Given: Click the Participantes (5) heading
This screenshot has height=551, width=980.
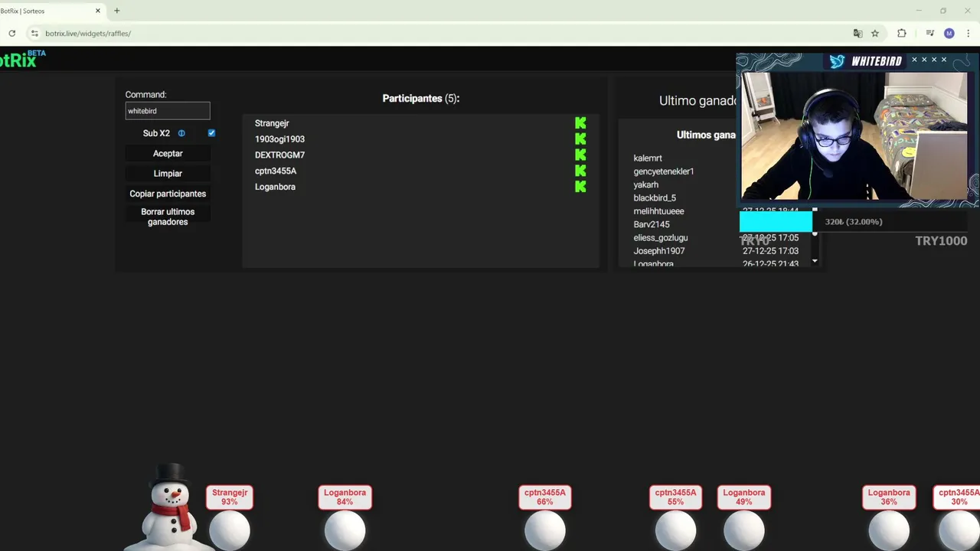Looking at the screenshot, I should pos(421,99).
